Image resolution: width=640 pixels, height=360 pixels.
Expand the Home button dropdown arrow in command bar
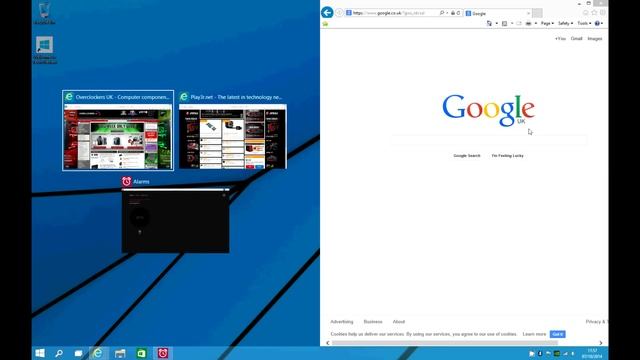tap(497, 24)
